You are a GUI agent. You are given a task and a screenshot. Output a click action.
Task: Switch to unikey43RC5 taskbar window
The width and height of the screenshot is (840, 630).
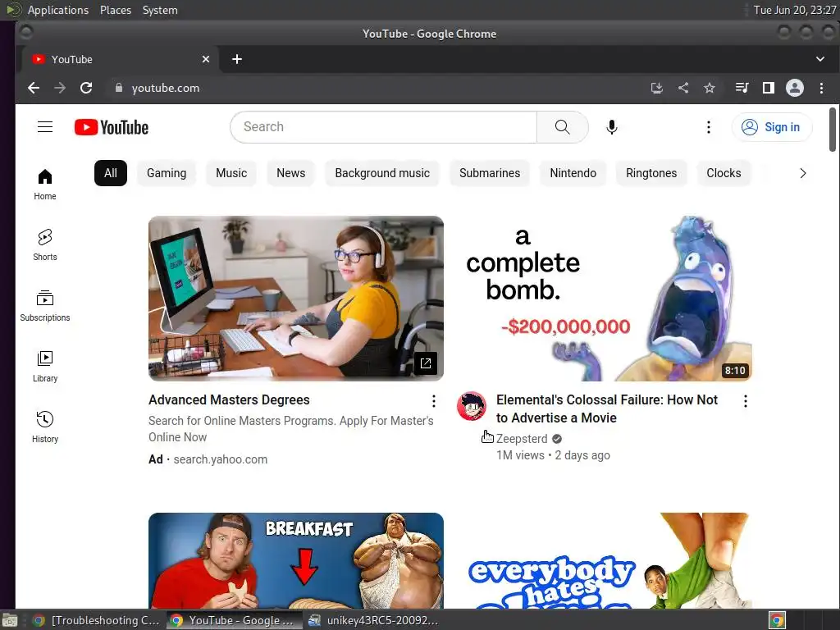[374, 620]
